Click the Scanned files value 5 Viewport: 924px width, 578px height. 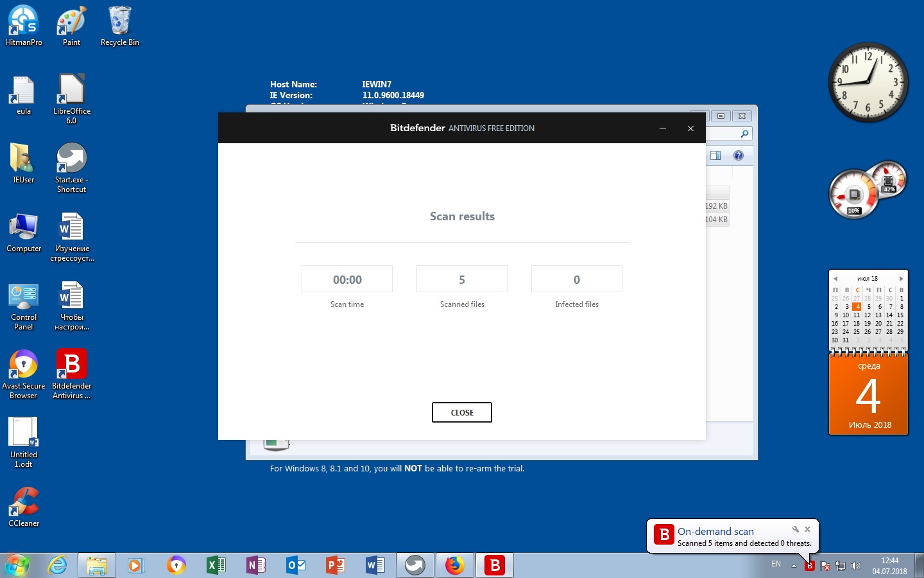pyautogui.click(x=462, y=279)
